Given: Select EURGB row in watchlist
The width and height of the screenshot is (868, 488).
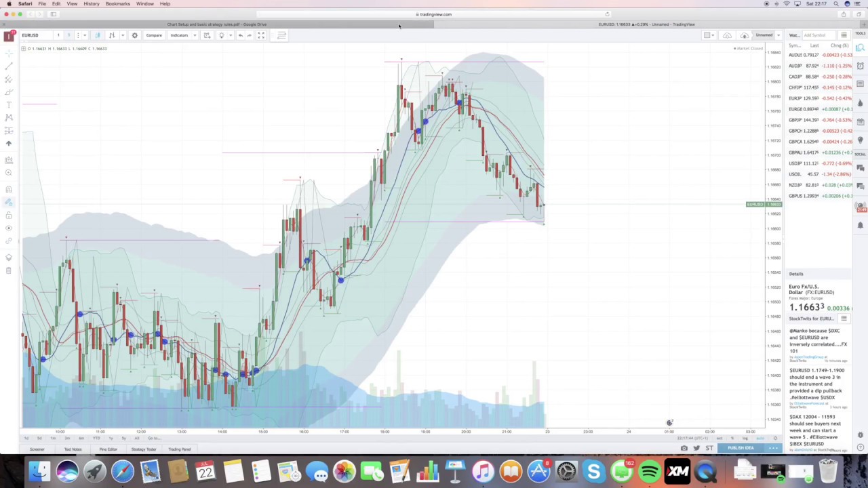Looking at the screenshot, I should click(819, 109).
